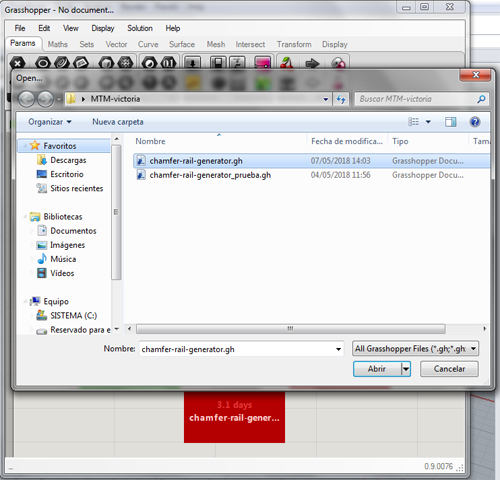Open recent locations arrow beside forward button
500x480 pixels.
[59, 99]
